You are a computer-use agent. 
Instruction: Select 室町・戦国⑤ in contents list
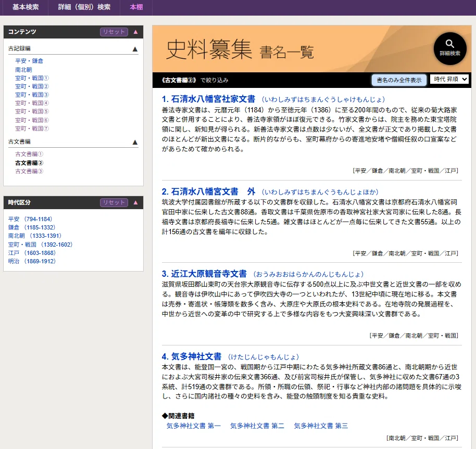(x=32, y=111)
